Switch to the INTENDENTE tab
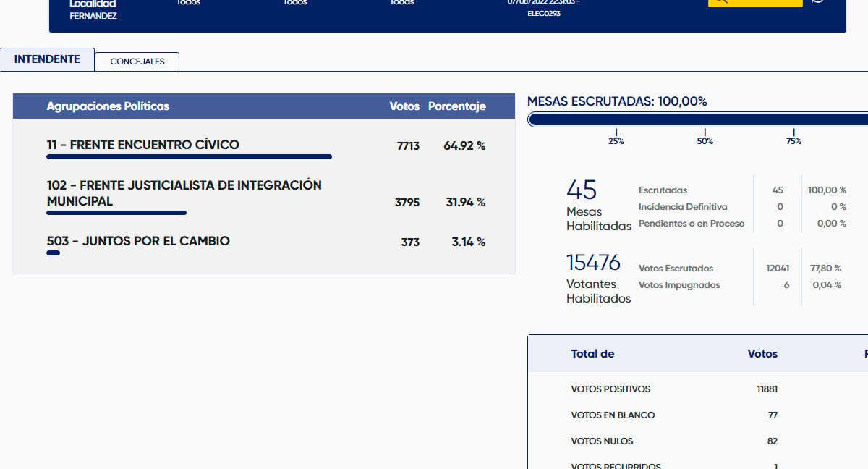This screenshot has height=469, width=868. (x=47, y=59)
